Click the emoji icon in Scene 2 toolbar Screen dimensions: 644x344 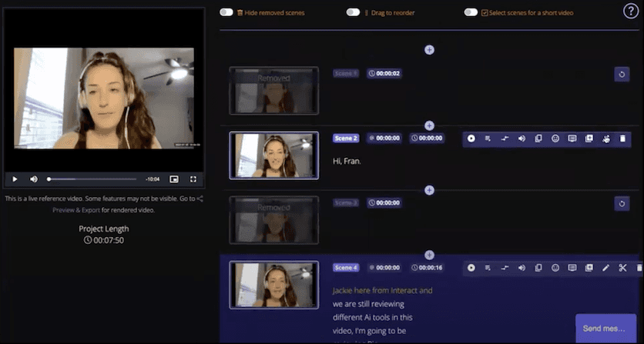(555, 139)
